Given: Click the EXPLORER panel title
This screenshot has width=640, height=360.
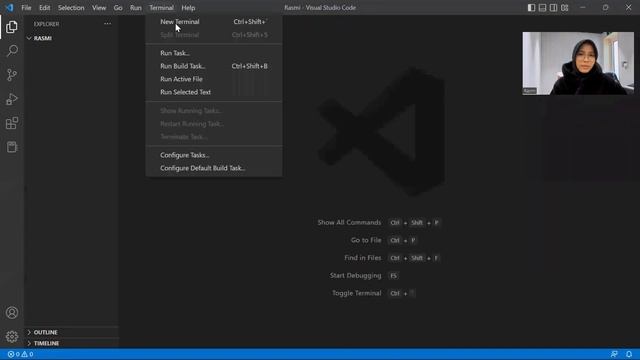Looking at the screenshot, I should tap(47, 24).
